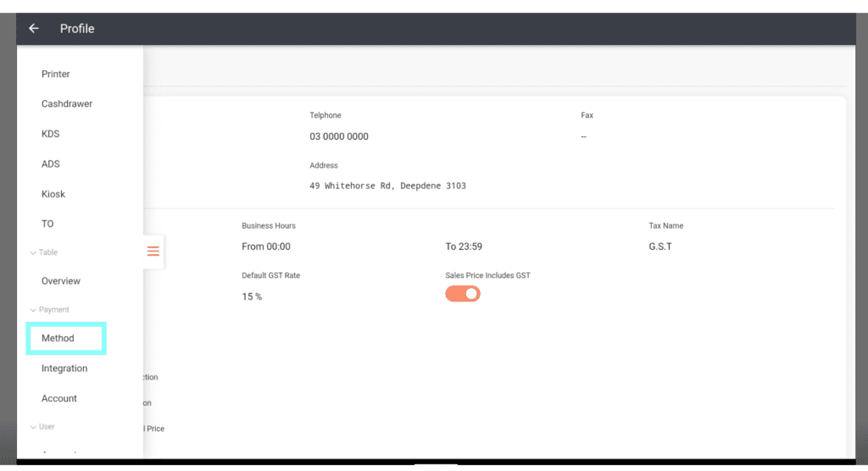The height and width of the screenshot is (471, 868).
Task: Open payment Integration settings
Action: (64, 368)
